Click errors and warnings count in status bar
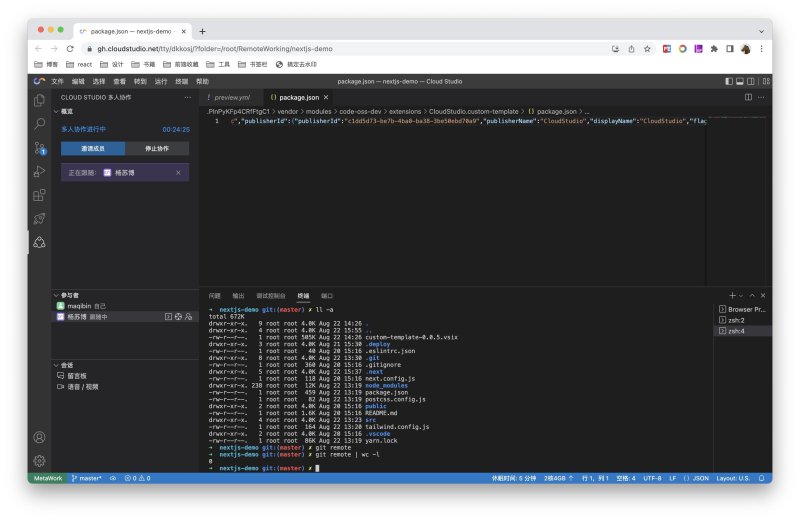The image size is (800, 520). pyautogui.click(x=138, y=478)
